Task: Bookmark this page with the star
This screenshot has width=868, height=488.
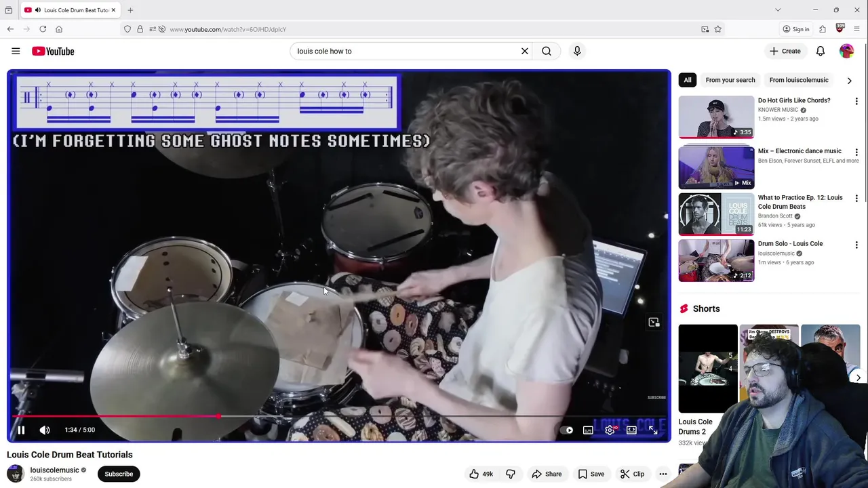Action: [x=717, y=29]
